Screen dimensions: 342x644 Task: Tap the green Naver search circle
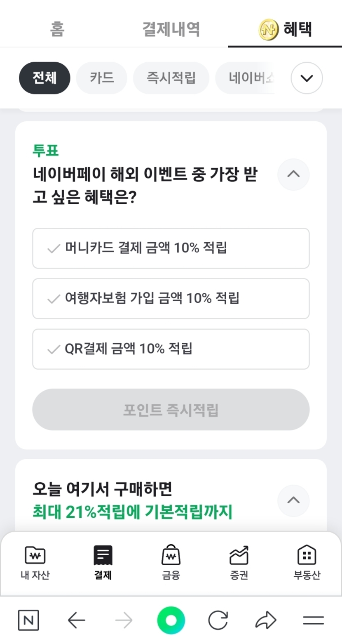[171, 620]
